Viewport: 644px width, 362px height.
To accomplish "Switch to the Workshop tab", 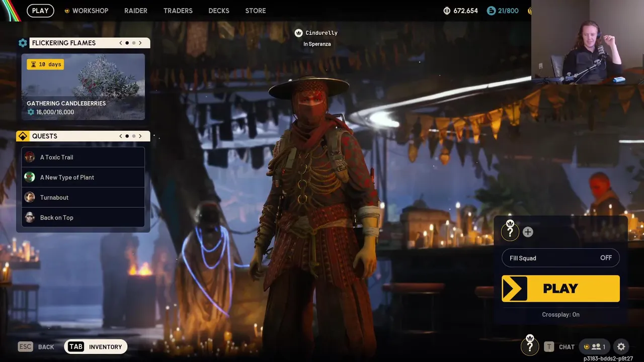I will [x=86, y=11].
